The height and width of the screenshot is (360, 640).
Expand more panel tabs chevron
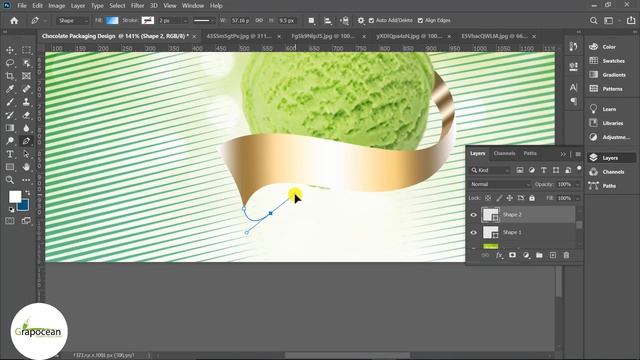click(563, 154)
